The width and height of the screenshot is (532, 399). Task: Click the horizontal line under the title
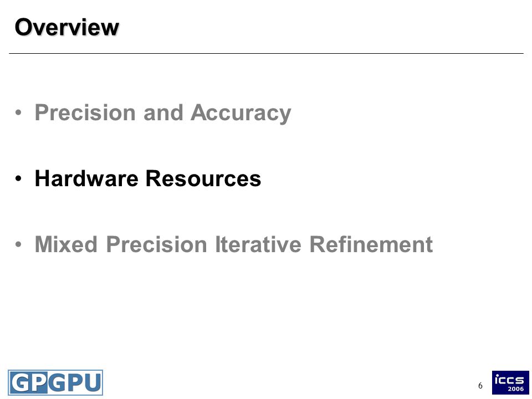point(266,53)
